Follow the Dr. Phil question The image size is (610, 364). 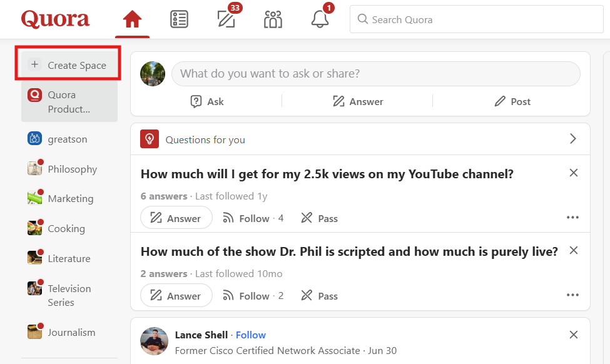253,296
